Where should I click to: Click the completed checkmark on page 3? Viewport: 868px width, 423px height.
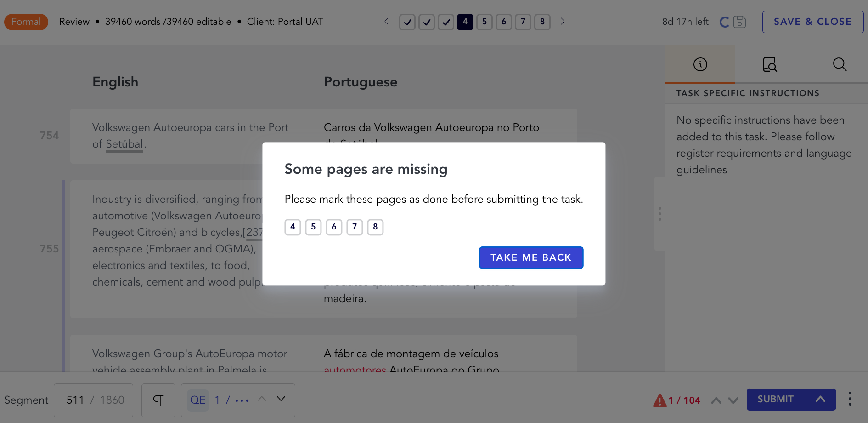point(445,22)
